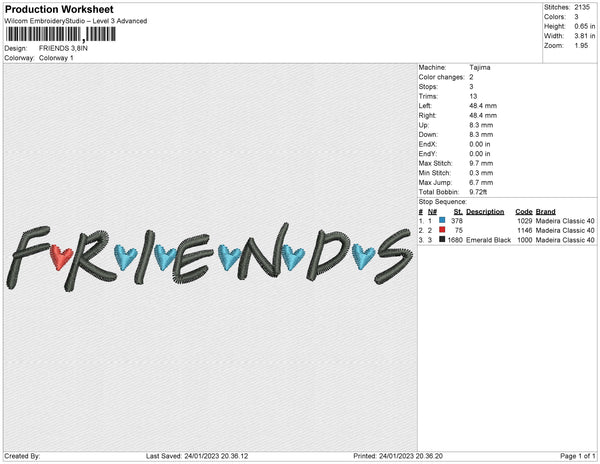This screenshot has width=600, height=464.
Task: Click the Height value 0.65 in
Action: 584,26
